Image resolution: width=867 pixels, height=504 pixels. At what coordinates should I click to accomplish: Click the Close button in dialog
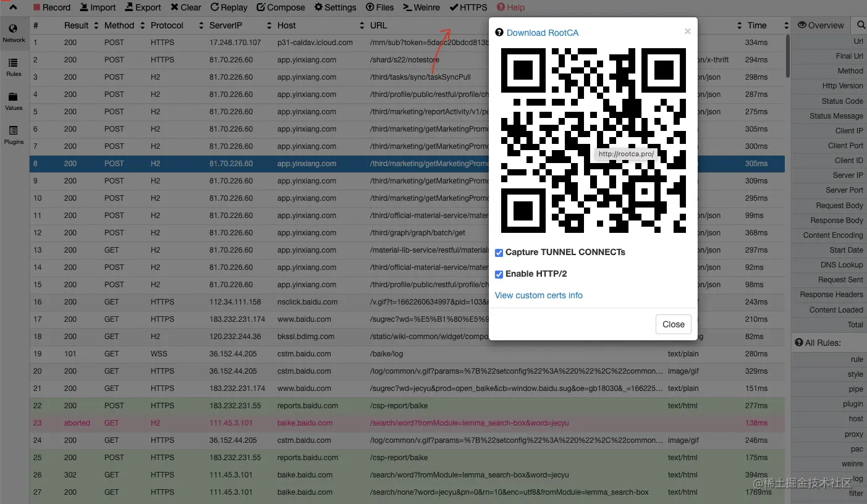[673, 324]
